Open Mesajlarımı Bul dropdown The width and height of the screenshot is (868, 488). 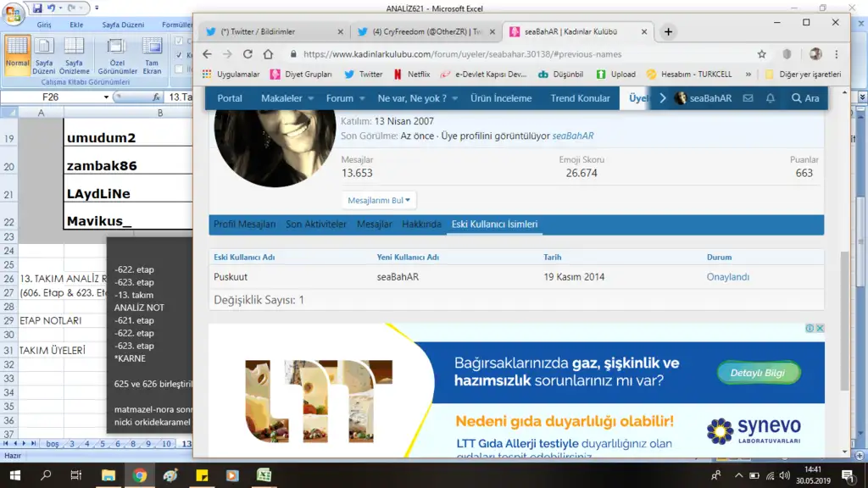click(379, 200)
